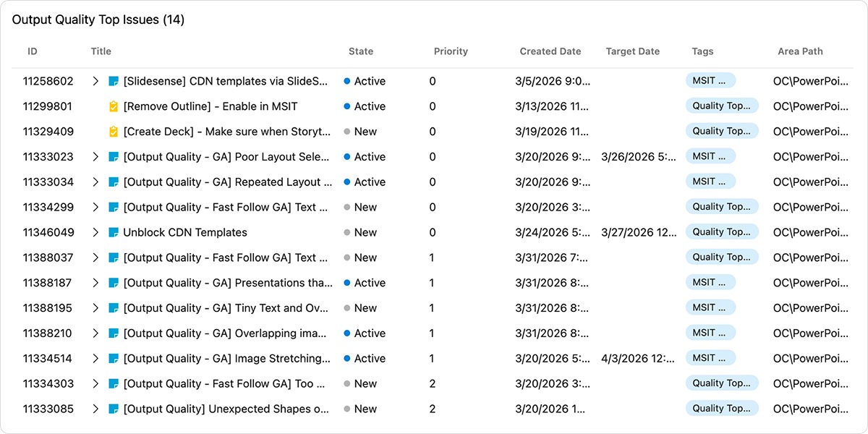Click the Area Path column header
This screenshot has width=868, height=434.
[801, 51]
